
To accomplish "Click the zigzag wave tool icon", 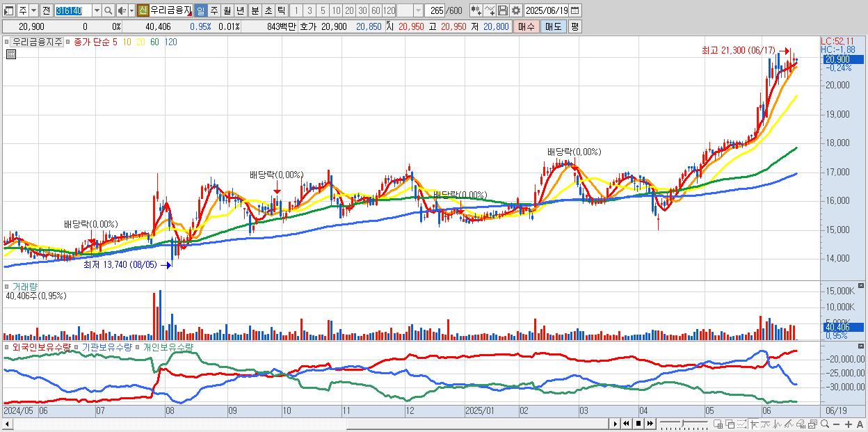I will pyautogui.click(x=778, y=424).
